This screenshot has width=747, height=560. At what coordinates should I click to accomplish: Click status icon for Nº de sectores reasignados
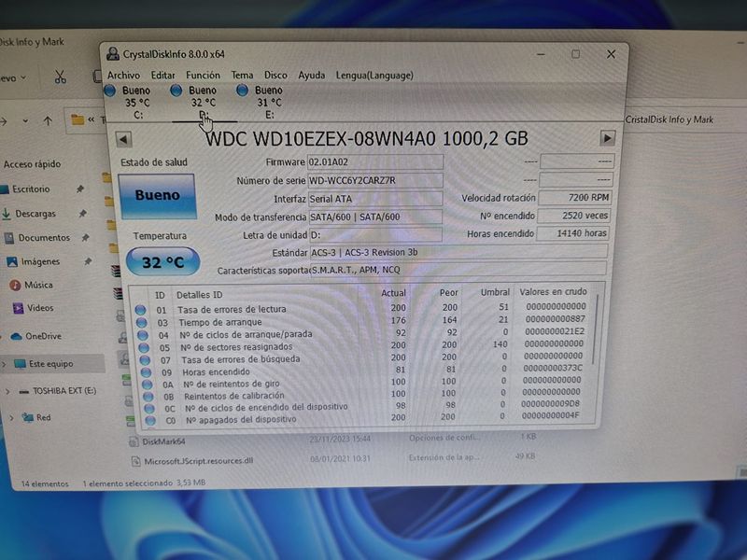tap(144, 347)
